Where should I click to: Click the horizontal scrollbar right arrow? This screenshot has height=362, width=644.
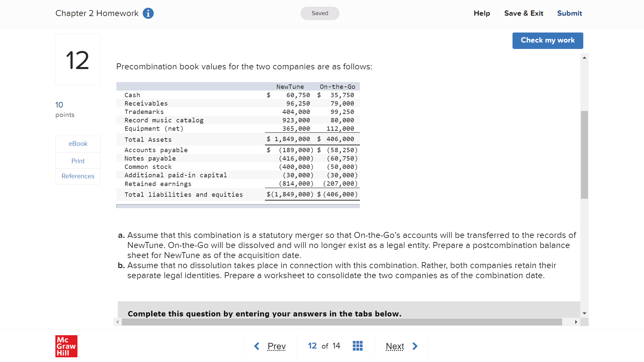pos(576,322)
